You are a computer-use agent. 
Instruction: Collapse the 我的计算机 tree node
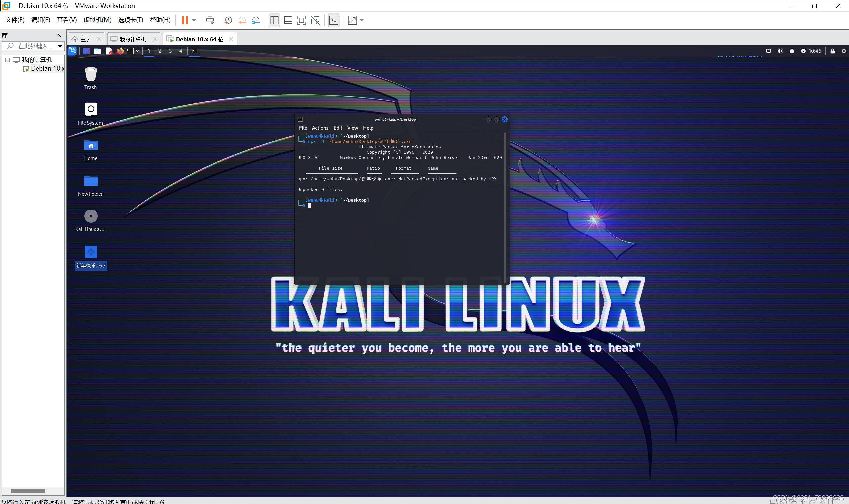pos(7,60)
